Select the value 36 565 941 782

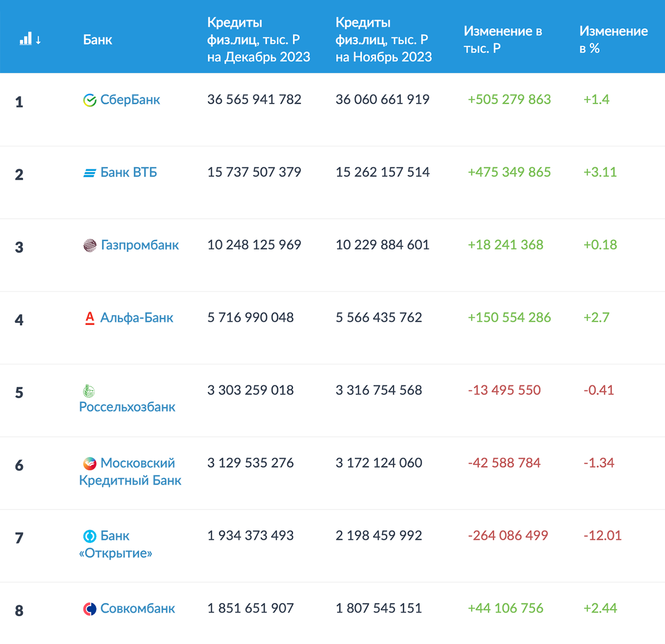click(254, 99)
